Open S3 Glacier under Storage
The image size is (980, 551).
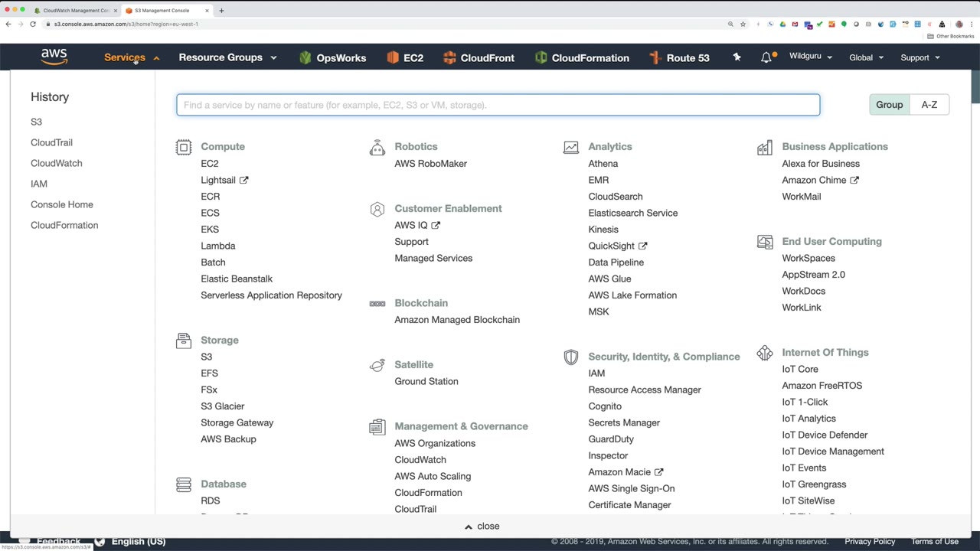click(223, 406)
